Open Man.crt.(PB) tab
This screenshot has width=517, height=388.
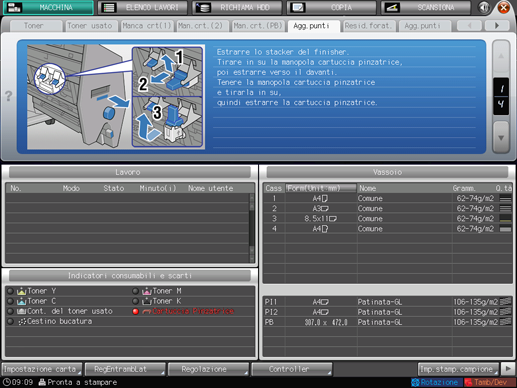click(258, 26)
